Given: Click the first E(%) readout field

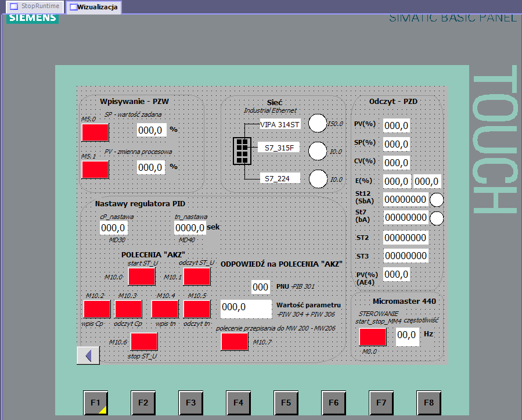Looking at the screenshot, I should 397,181.
